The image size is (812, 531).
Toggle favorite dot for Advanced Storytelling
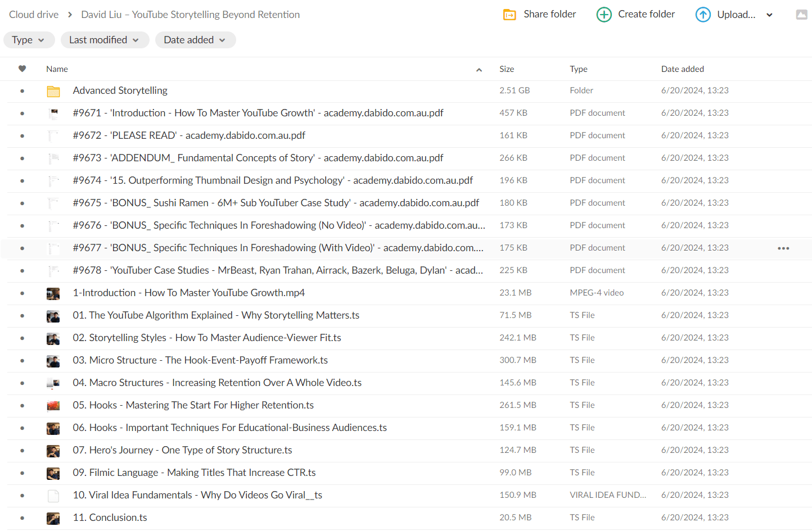[x=22, y=91]
